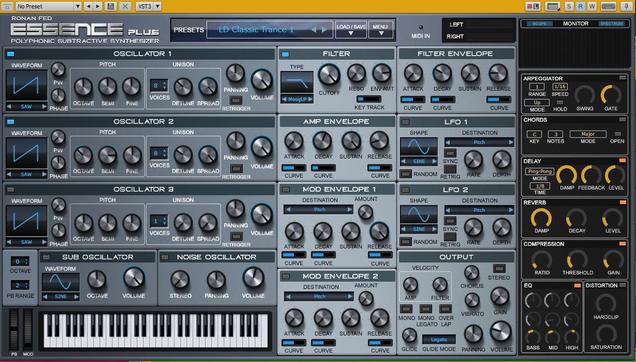Image resolution: width=636 pixels, height=362 pixels.
Task: Select previous preset arrow beside LD Classic Trance
Action: pyautogui.click(x=313, y=30)
